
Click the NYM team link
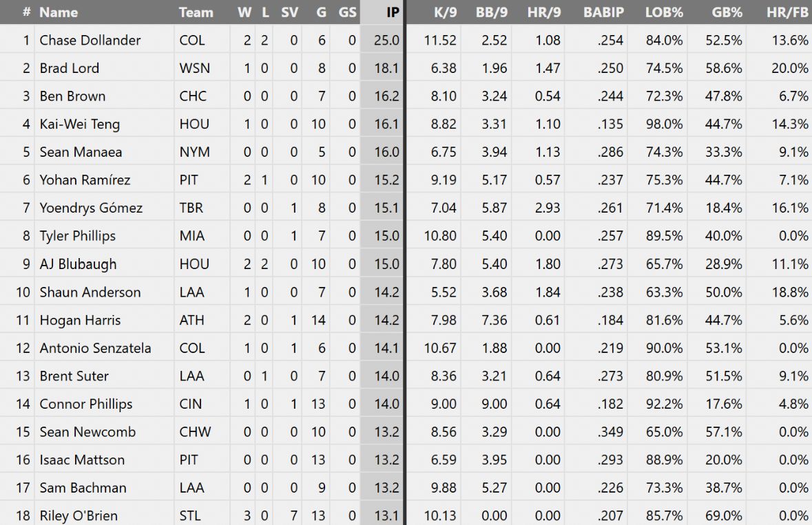tap(194, 152)
